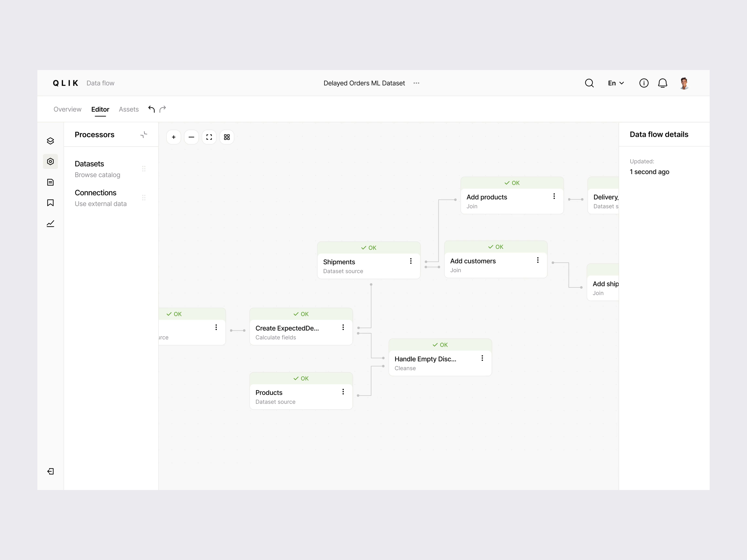The height and width of the screenshot is (560, 747).
Task: Open the En language dropdown
Action: (x=616, y=83)
